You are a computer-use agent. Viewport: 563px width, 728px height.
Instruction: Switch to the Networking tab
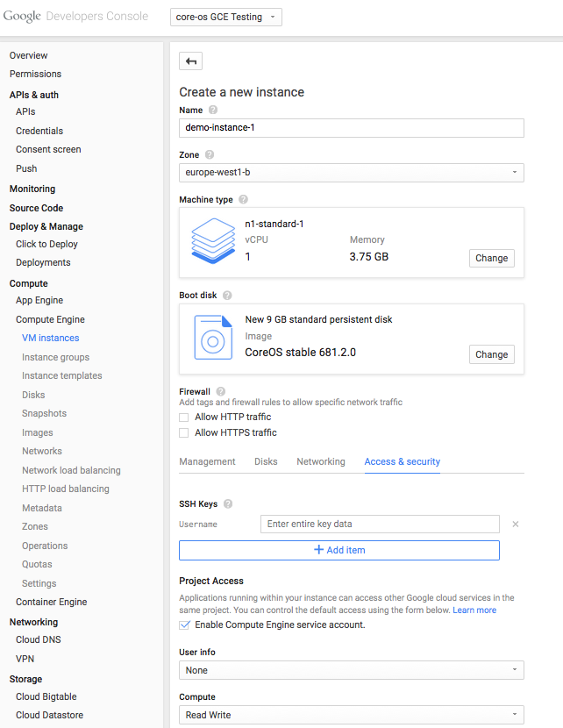(321, 461)
